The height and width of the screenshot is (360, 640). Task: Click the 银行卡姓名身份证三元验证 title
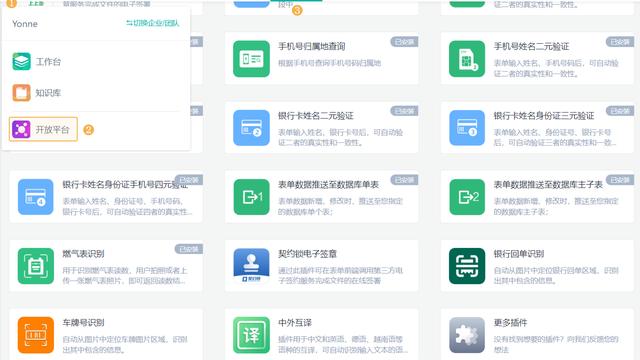[544, 116]
